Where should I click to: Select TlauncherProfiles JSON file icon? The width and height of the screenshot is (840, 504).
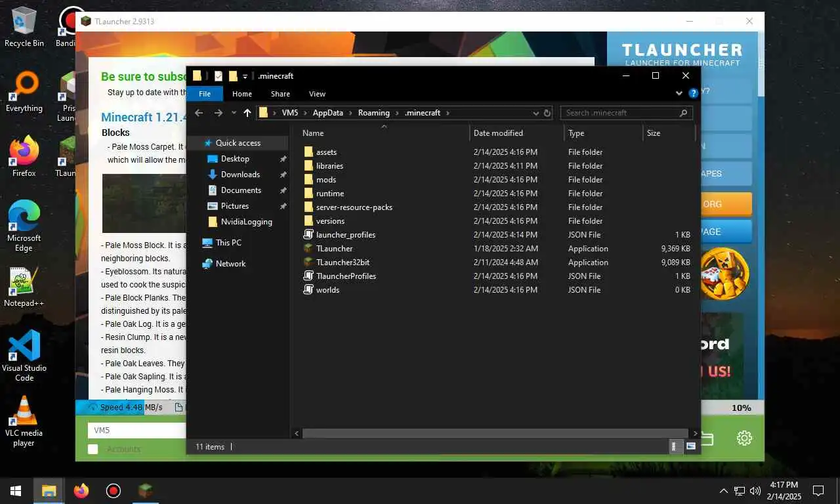(x=308, y=276)
